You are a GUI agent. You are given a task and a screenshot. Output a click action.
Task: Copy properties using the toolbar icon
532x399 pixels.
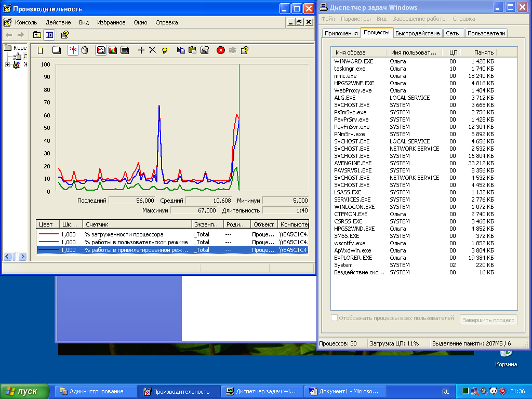[181, 50]
